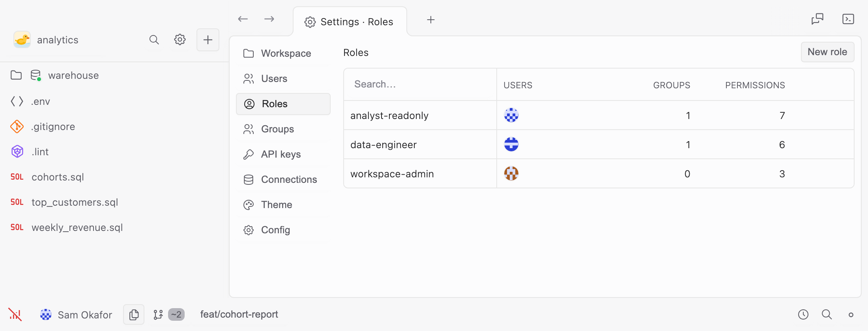Open settings gear next to analytics
The image size is (868, 331).
click(x=180, y=40)
